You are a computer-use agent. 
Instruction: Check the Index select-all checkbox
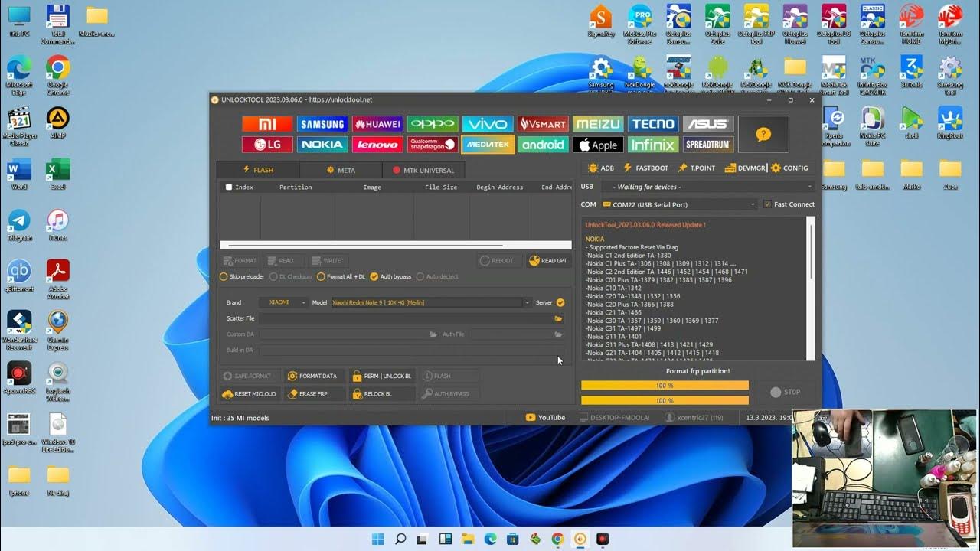pos(228,187)
